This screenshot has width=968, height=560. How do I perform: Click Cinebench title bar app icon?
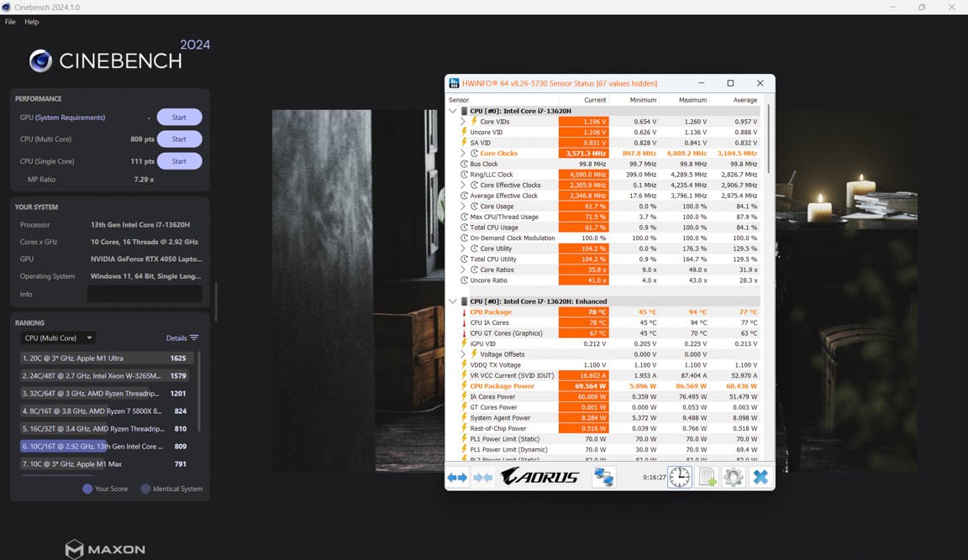click(x=6, y=7)
